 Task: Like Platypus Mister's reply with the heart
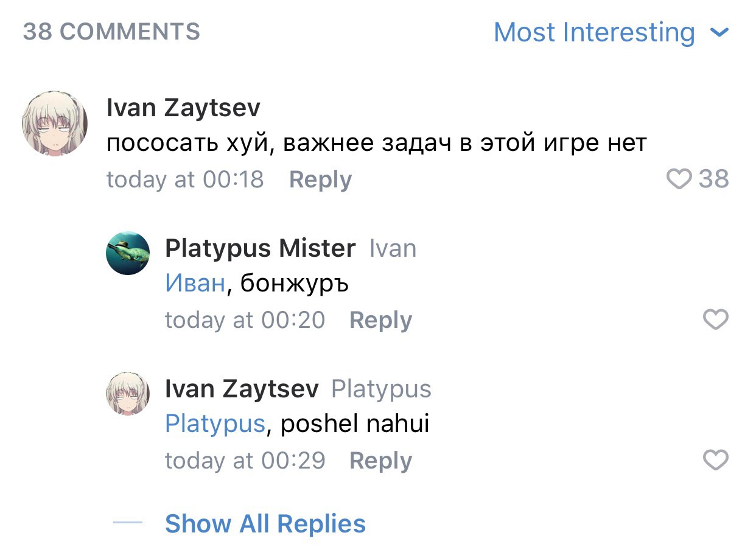pyautogui.click(x=715, y=319)
